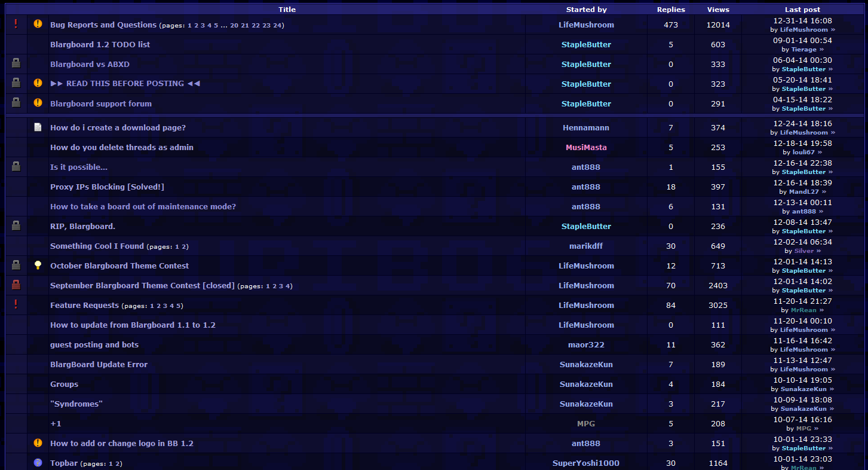The image size is (868, 470).
Task: Open the Blargboard 1.2 TODO list thread
Action: click(x=100, y=44)
